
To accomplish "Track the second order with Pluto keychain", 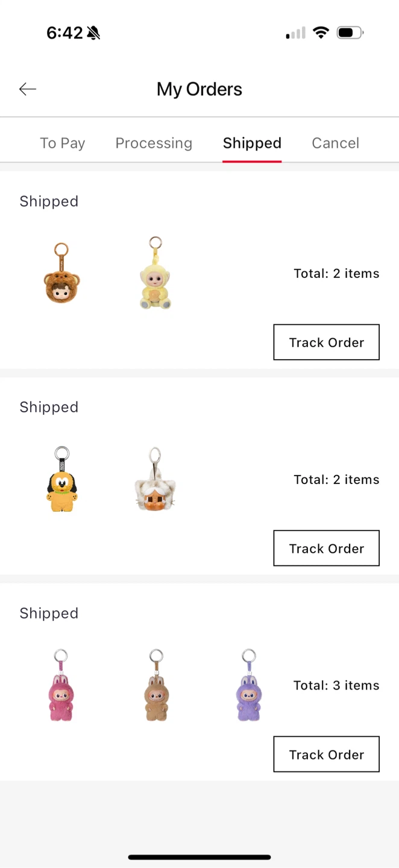I will [x=326, y=549].
